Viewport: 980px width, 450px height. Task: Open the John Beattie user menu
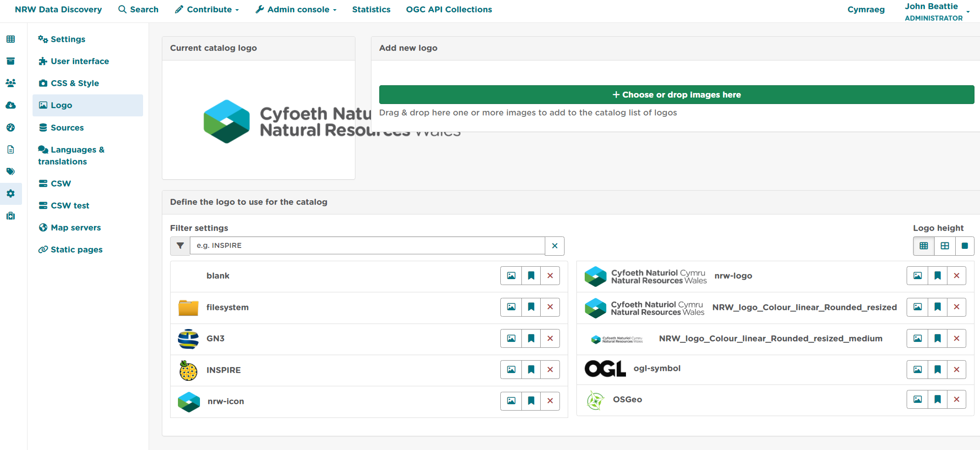937,11
